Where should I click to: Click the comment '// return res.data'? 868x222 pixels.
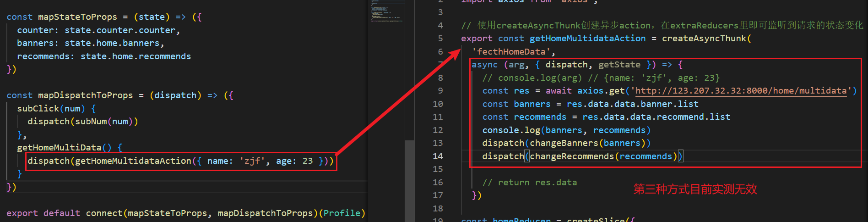tap(529, 183)
